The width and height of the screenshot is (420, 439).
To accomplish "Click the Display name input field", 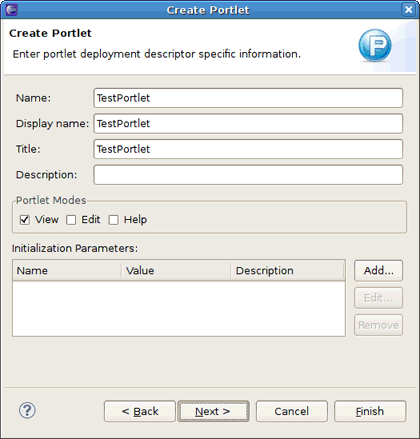I will pyautogui.click(x=248, y=124).
